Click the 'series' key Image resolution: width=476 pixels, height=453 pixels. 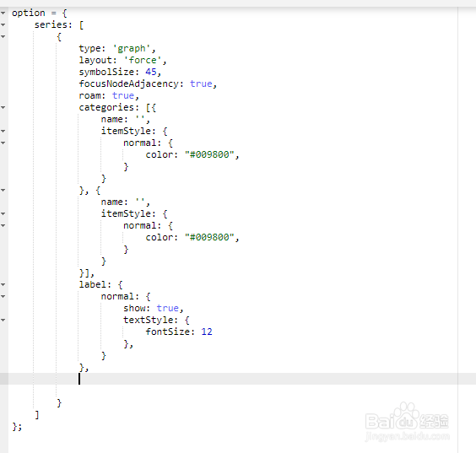click(51, 24)
